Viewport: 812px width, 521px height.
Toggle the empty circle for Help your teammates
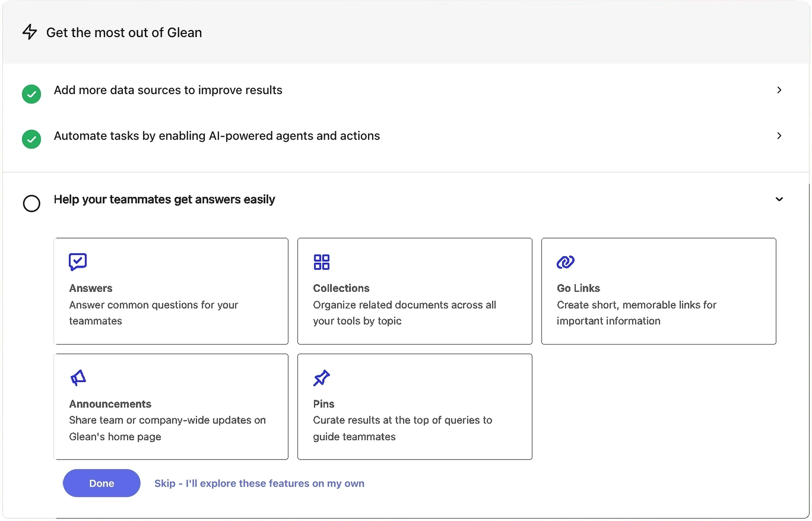32,204
